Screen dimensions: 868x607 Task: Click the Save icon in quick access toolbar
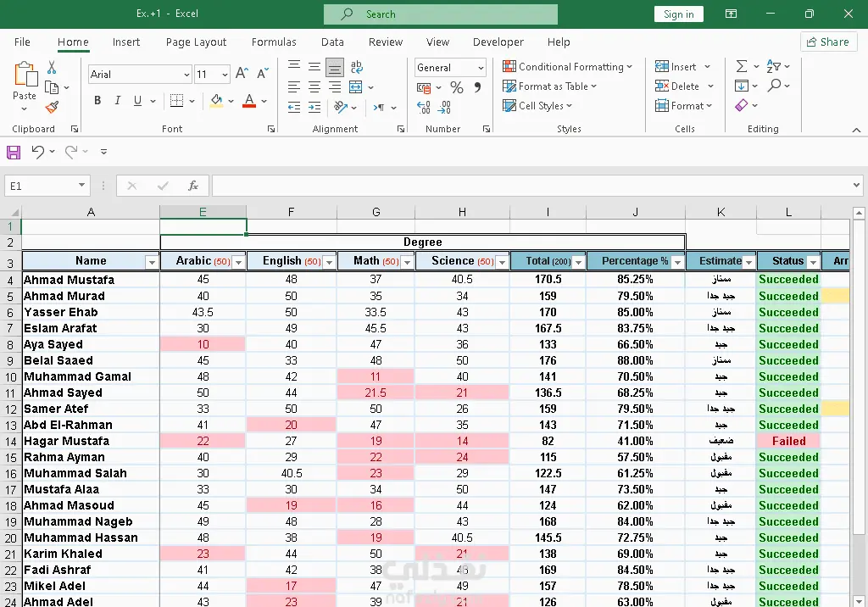pyautogui.click(x=14, y=152)
